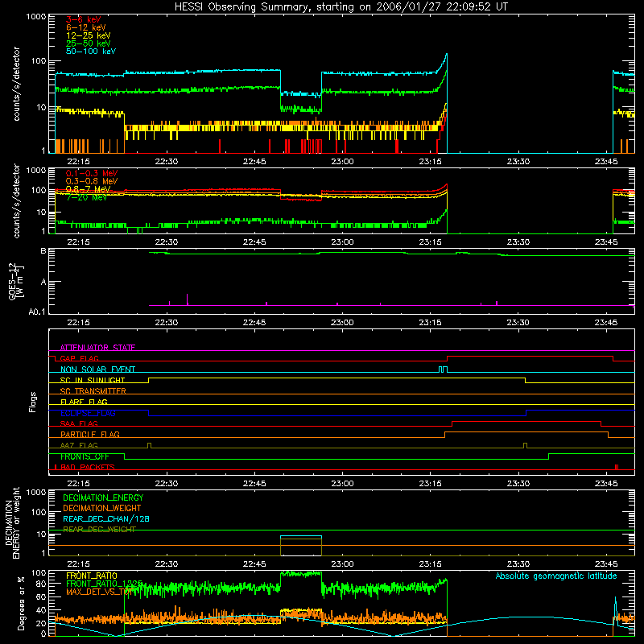Click the DECIMATION_ENERGY legend entry
The height and width of the screenshot is (644, 644).
pyautogui.click(x=103, y=497)
